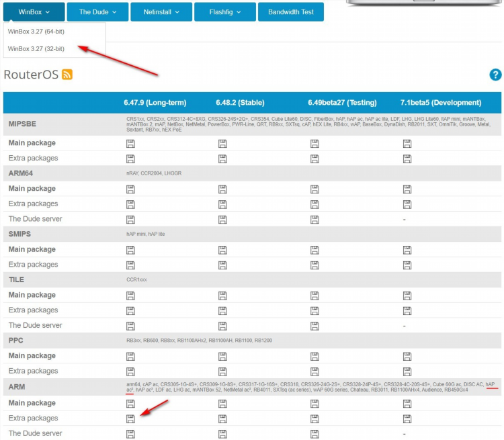Collapse the WinBox dropdown button
Screen dimensions: 504x440
coord(34,12)
